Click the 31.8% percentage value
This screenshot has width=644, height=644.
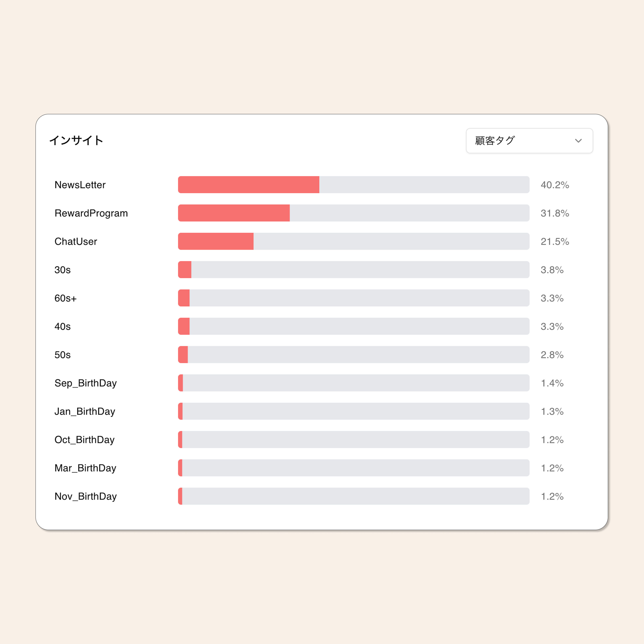(555, 213)
